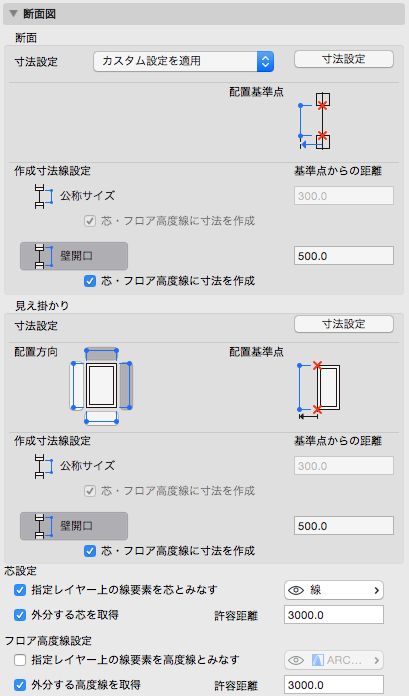This screenshot has width=409, height=696.
Task: Toggle 外分する芯を取得 checkbox
Action: (20, 615)
